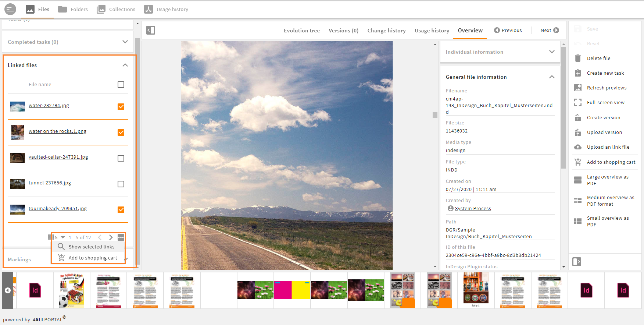Open water on the rocks.1.png link

click(57, 131)
